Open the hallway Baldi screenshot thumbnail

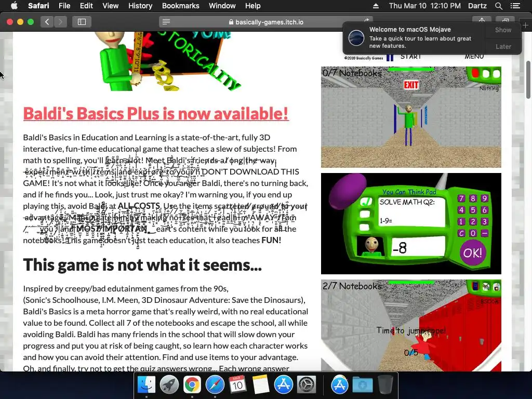coord(411,117)
